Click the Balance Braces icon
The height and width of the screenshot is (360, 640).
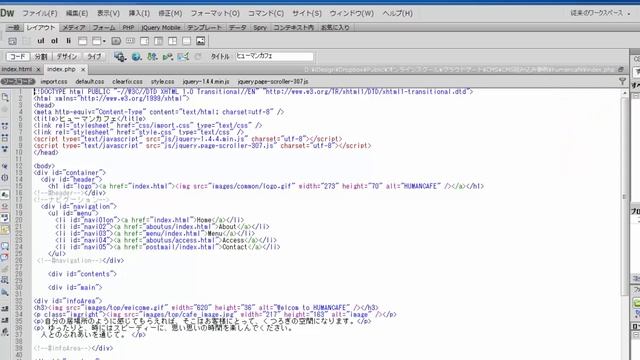5,178
